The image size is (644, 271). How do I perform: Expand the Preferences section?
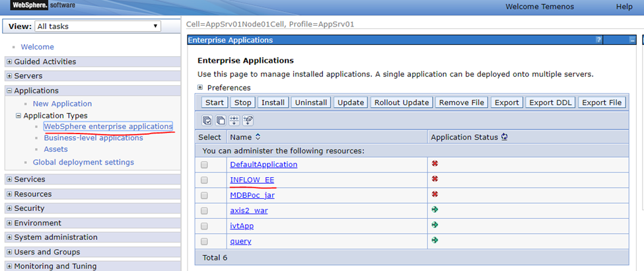(x=201, y=87)
